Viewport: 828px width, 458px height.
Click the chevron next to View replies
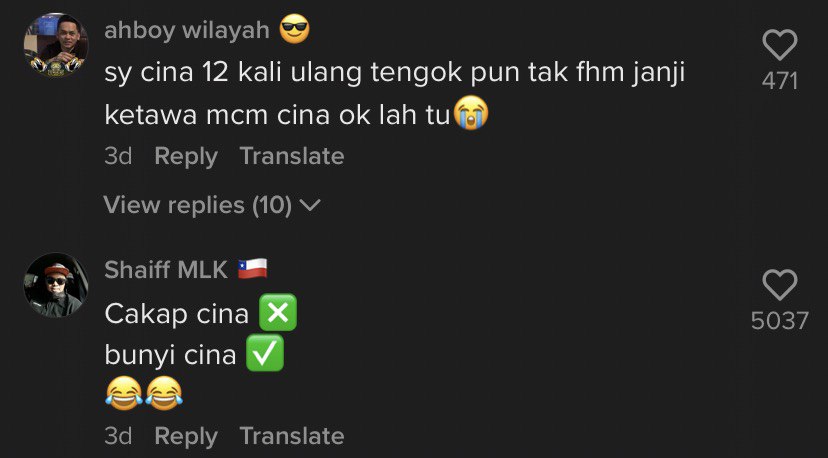click(310, 205)
